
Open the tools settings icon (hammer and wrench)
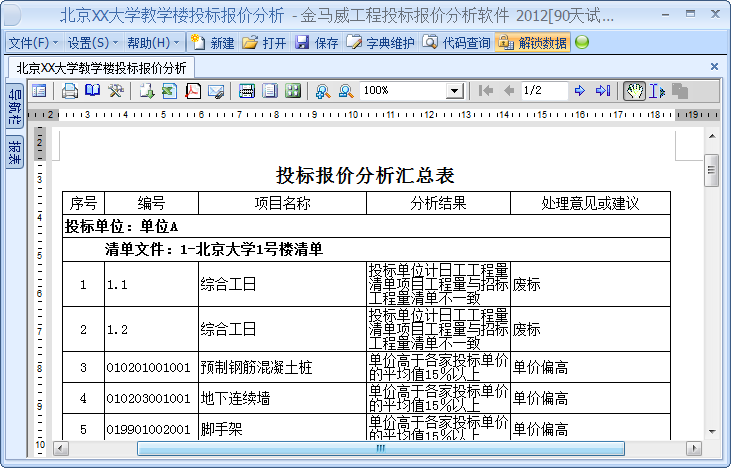point(116,91)
